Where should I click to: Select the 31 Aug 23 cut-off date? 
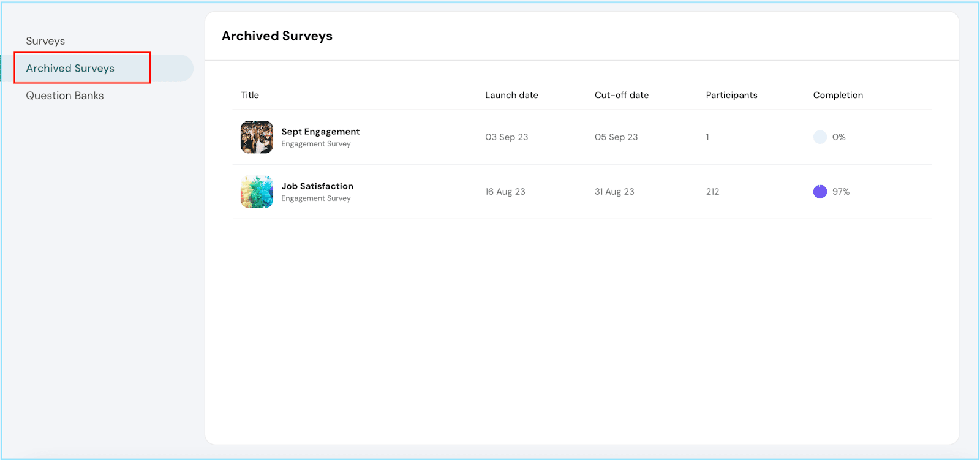pyautogui.click(x=614, y=192)
